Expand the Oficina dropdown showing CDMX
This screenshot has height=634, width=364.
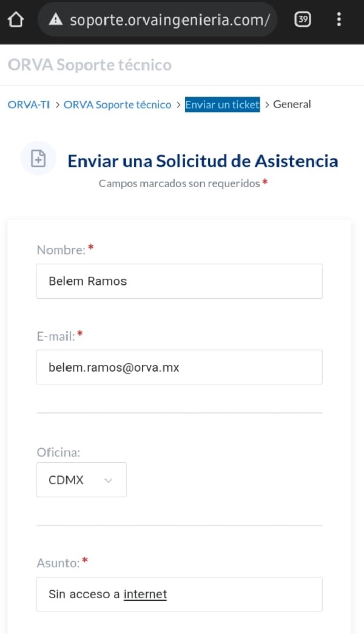(x=81, y=480)
